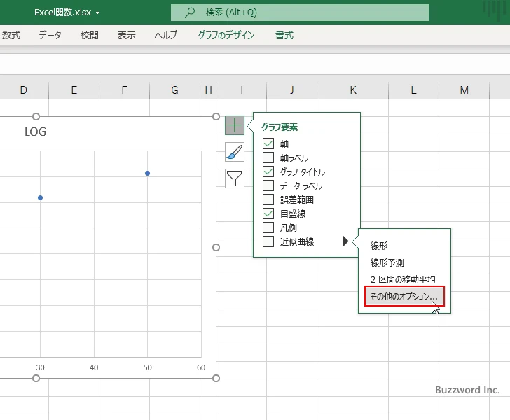The image size is (510, 420).
Task: Click axis label 30
Action: pyautogui.click(x=40, y=367)
